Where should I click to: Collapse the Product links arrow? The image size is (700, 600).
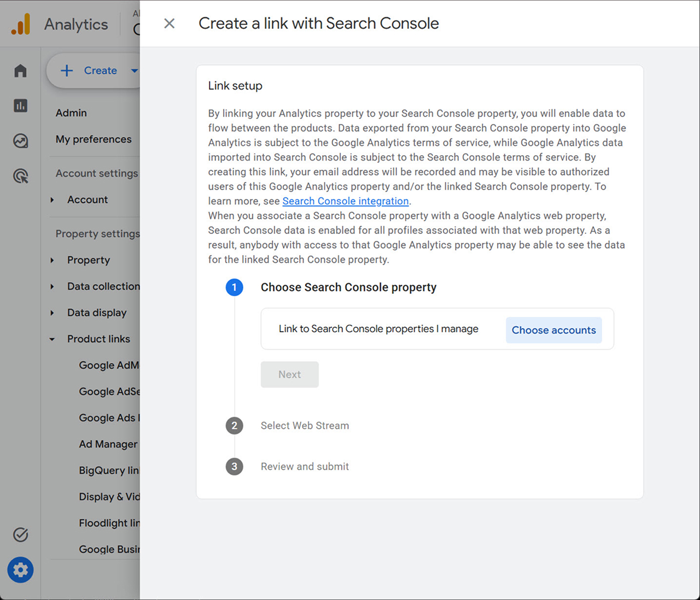pos(52,339)
